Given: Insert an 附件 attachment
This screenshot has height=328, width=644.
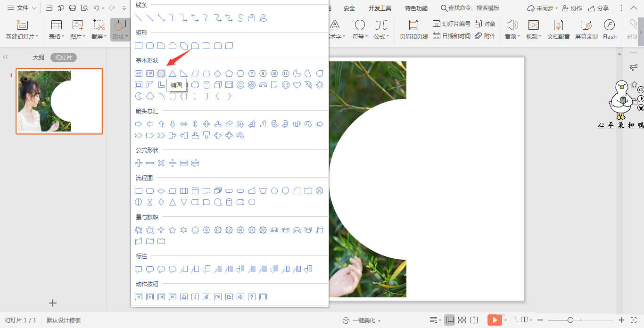Looking at the screenshot, I should (485, 36).
